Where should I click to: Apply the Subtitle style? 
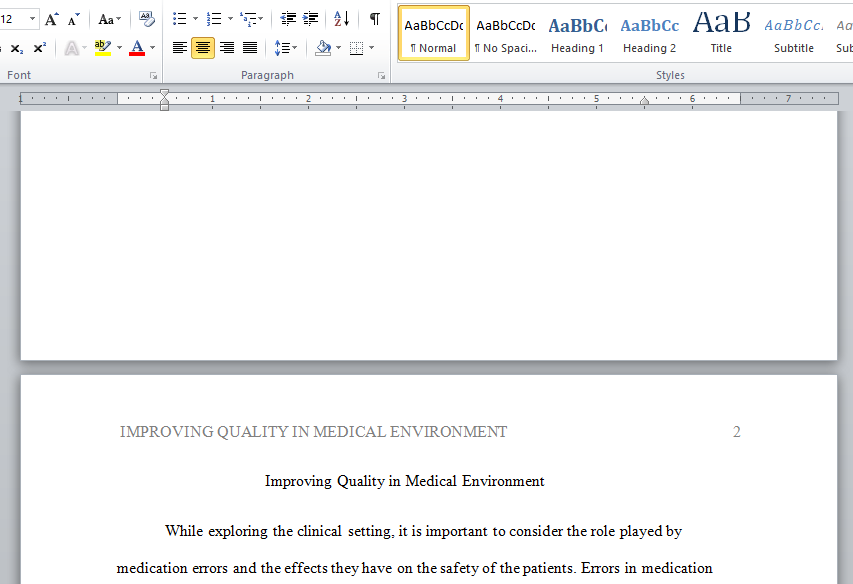point(794,34)
